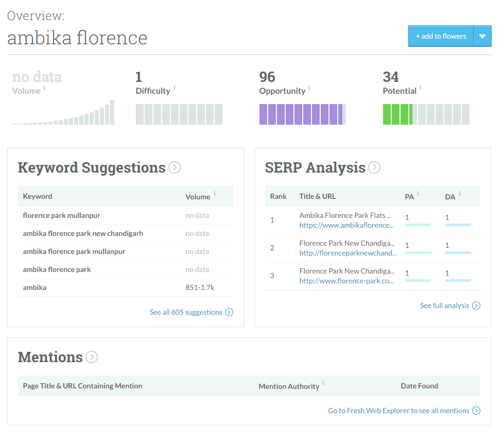Click the PA column info icon
Screen dimensions: 504x443
pyautogui.click(x=418, y=194)
